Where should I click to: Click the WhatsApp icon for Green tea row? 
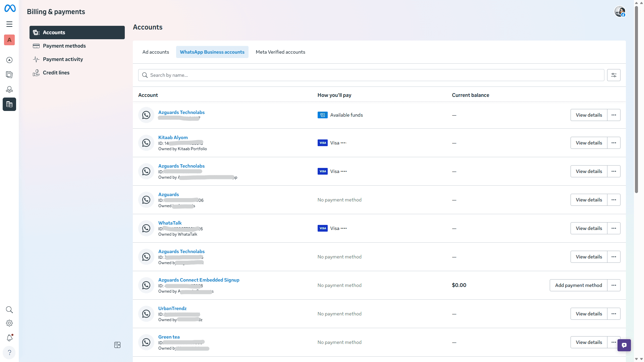pos(146,342)
